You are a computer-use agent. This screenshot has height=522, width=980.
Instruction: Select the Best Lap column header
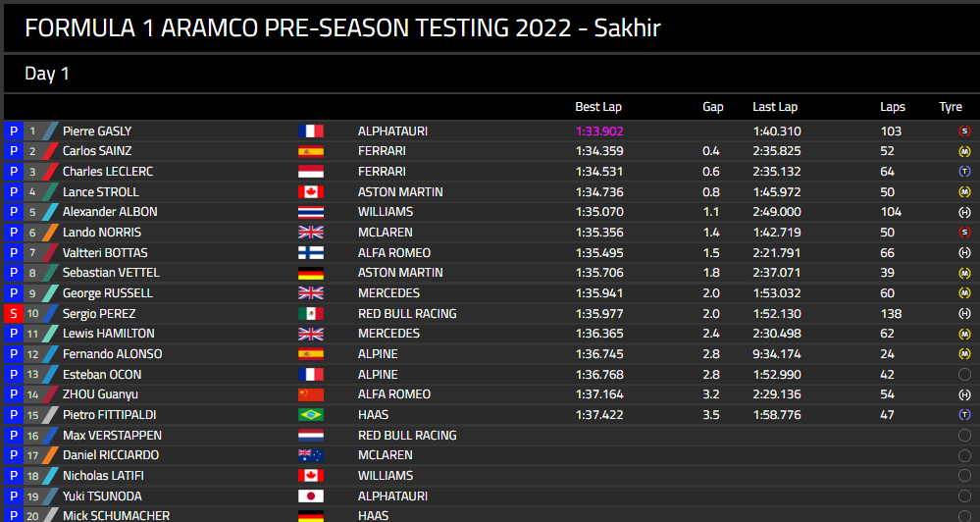pos(598,107)
